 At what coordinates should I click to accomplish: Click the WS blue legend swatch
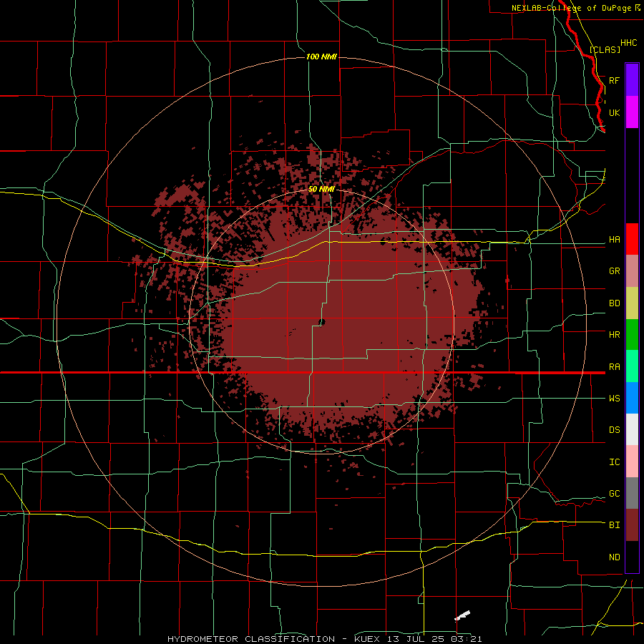point(632,398)
